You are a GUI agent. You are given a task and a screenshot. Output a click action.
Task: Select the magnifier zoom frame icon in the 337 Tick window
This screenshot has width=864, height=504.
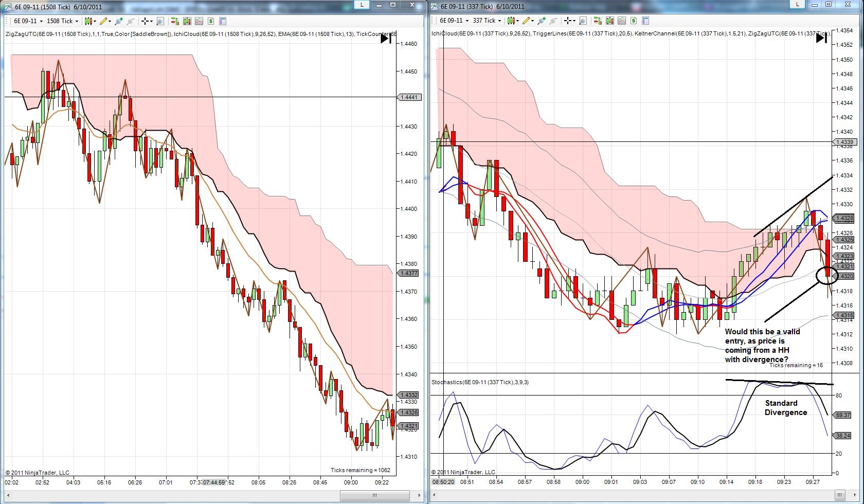point(583,21)
